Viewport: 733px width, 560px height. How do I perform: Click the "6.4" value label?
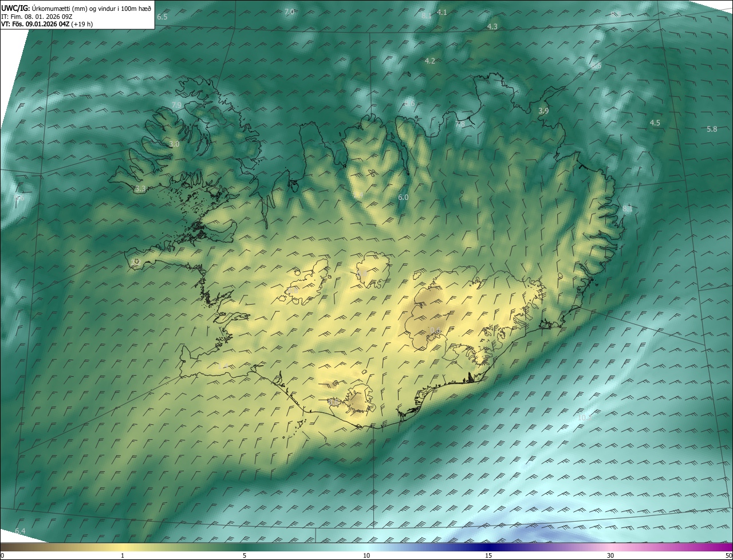click(x=20, y=531)
